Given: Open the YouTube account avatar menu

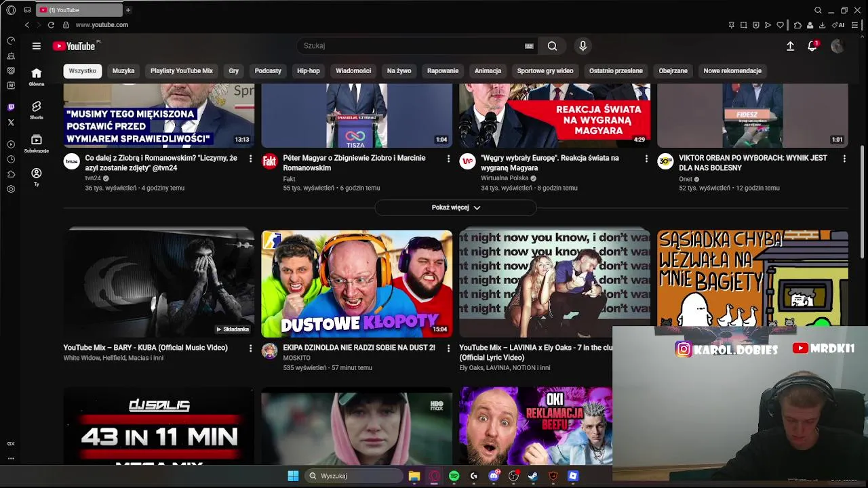Looking at the screenshot, I should (x=837, y=46).
